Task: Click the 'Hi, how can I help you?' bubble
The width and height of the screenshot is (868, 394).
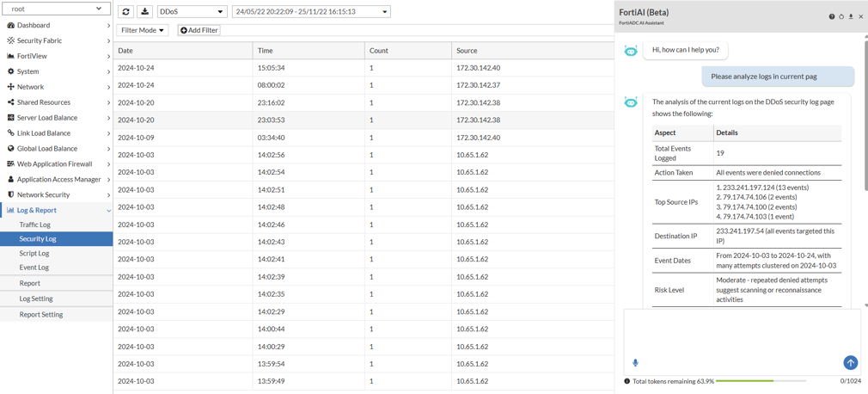Action: (x=685, y=50)
